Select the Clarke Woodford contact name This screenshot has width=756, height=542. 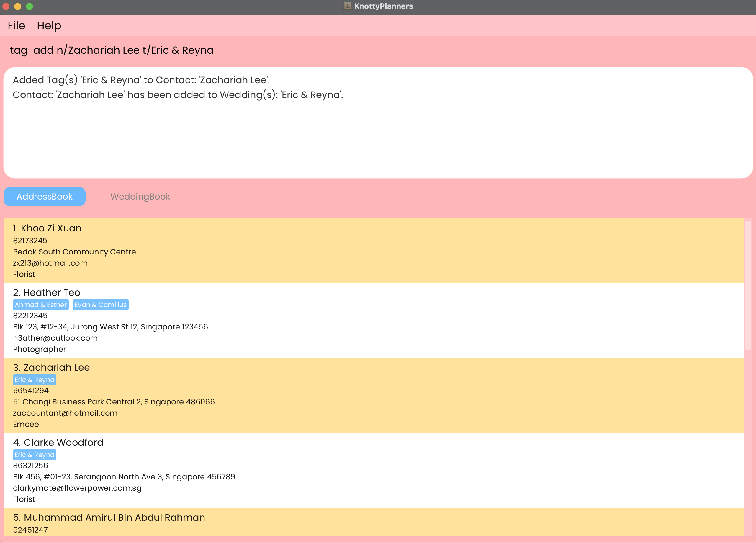(63, 442)
